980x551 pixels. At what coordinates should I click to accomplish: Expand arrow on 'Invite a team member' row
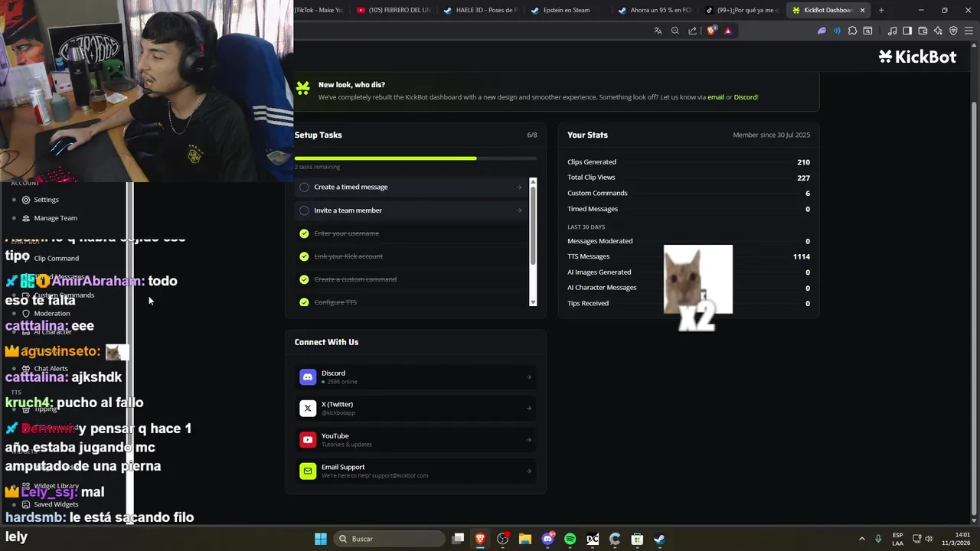(519, 210)
